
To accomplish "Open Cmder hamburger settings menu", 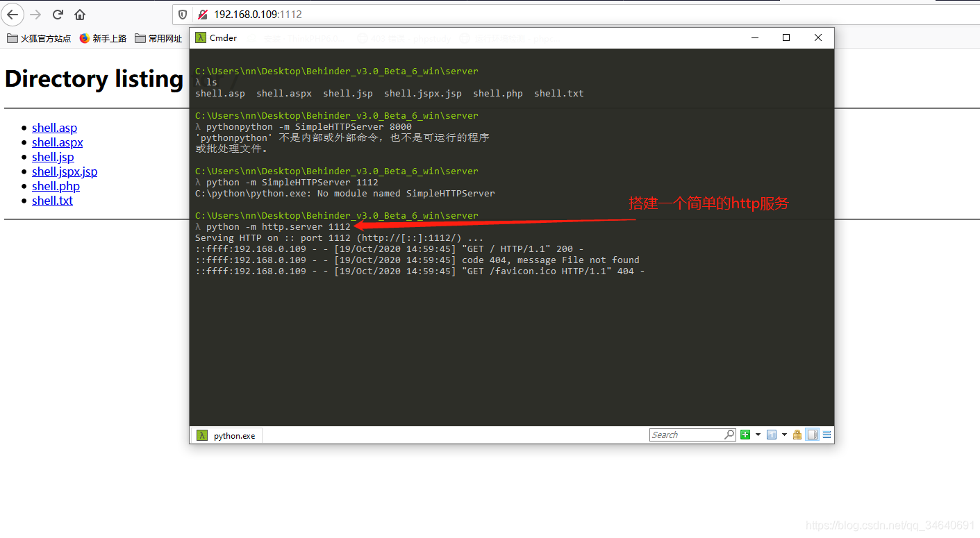I will pos(827,435).
